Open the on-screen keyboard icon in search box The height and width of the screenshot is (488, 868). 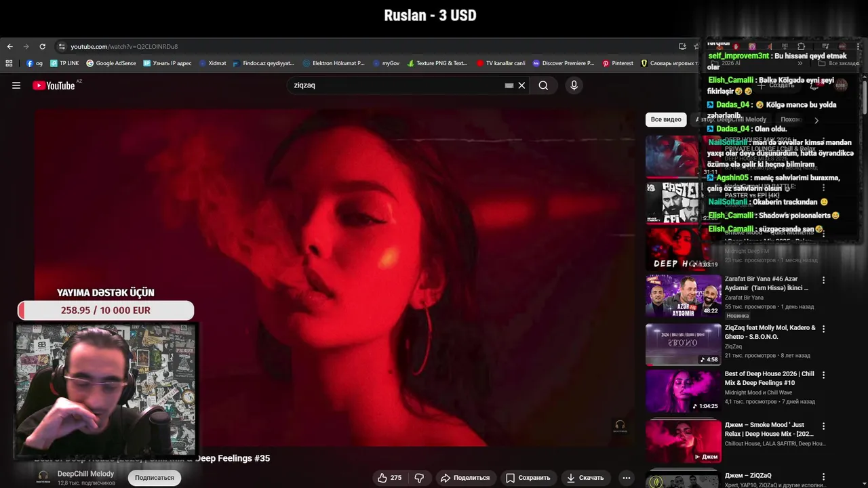tap(509, 85)
